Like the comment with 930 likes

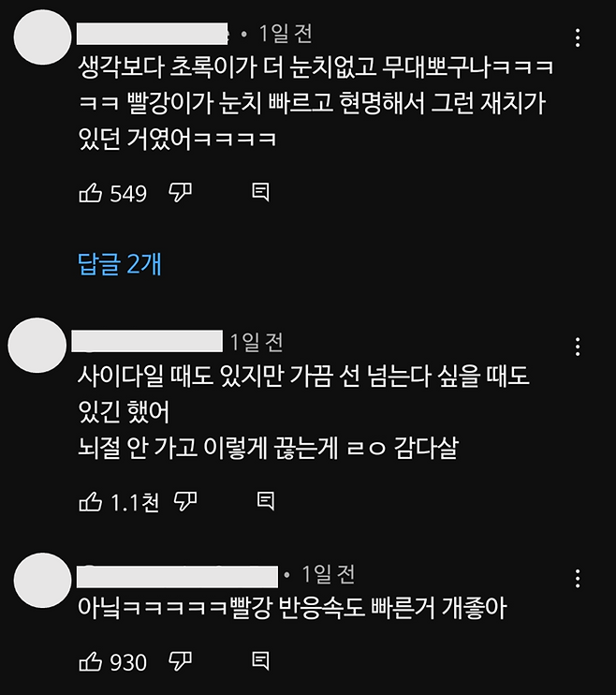pyautogui.click(x=91, y=662)
